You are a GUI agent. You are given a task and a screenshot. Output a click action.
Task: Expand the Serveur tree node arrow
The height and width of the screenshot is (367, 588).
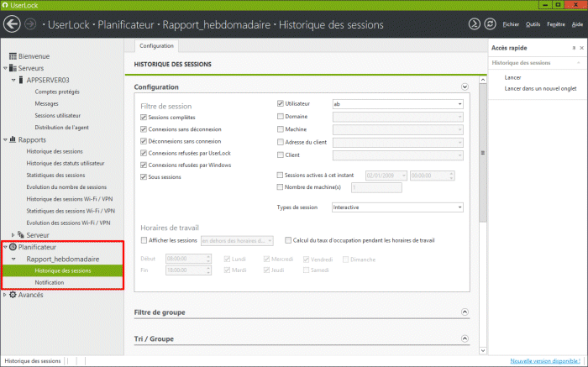(x=13, y=235)
